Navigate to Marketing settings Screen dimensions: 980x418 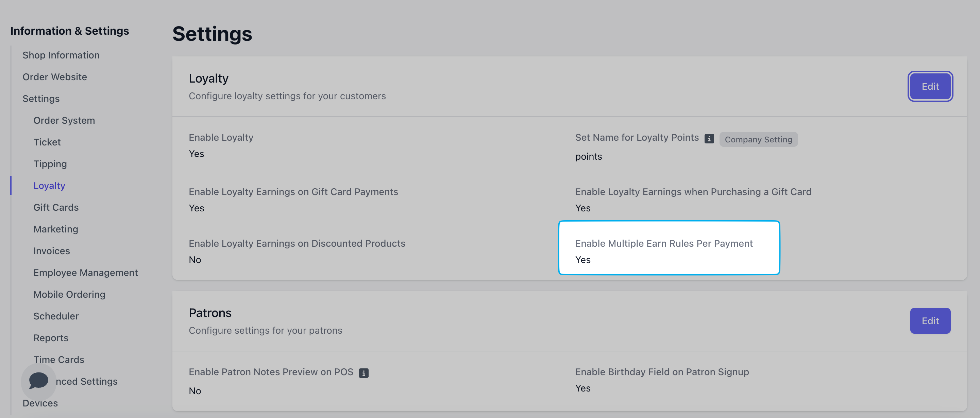(55, 229)
